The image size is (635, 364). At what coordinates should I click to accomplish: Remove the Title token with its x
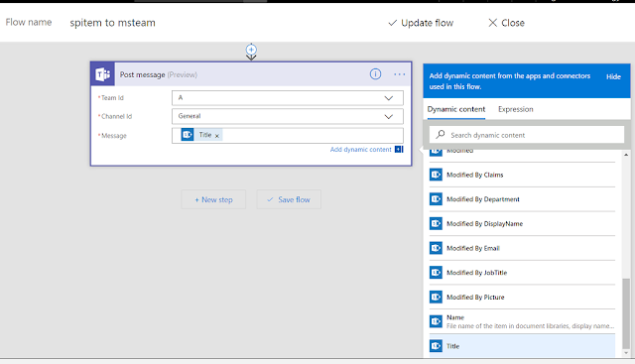(217, 136)
